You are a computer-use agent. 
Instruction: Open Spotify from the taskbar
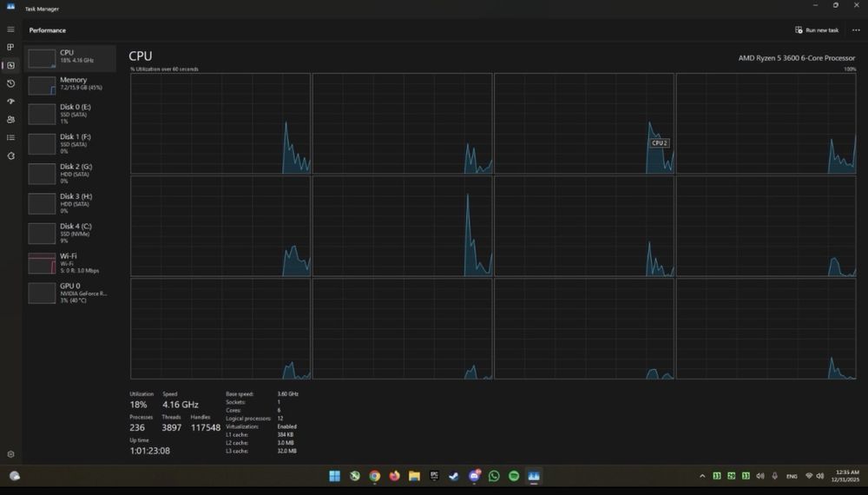[514, 476]
